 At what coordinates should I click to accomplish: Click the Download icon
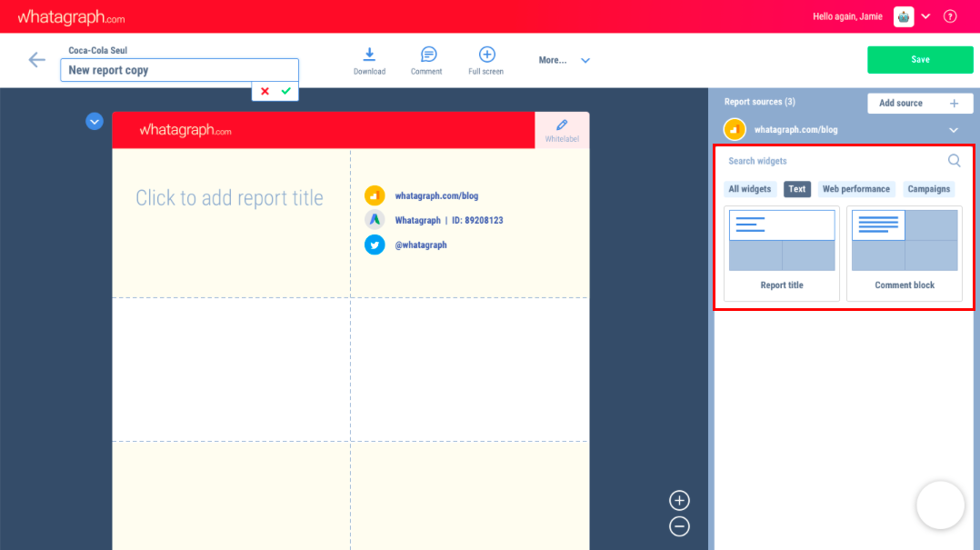pos(369,55)
